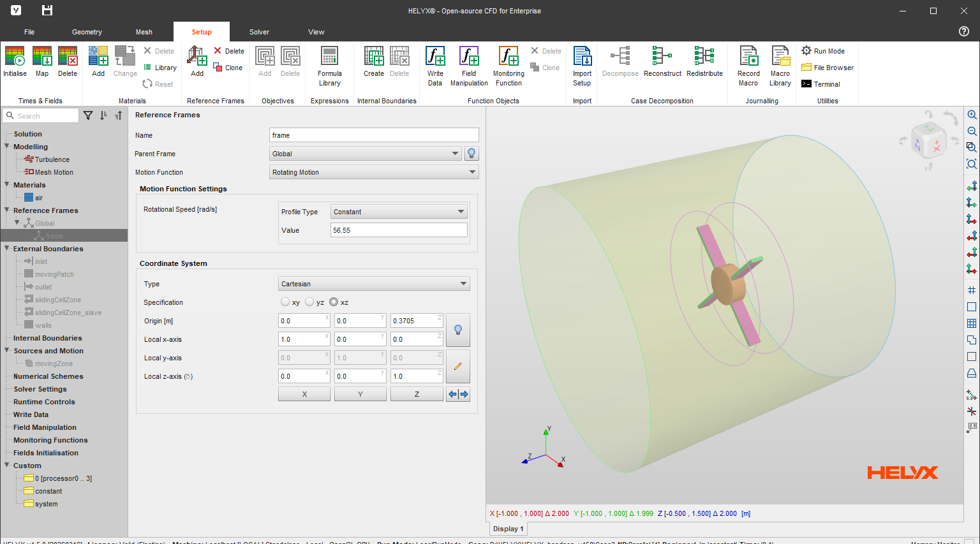This screenshot has height=544, width=980.
Task: Click the Z axis button
Action: pos(417,394)
